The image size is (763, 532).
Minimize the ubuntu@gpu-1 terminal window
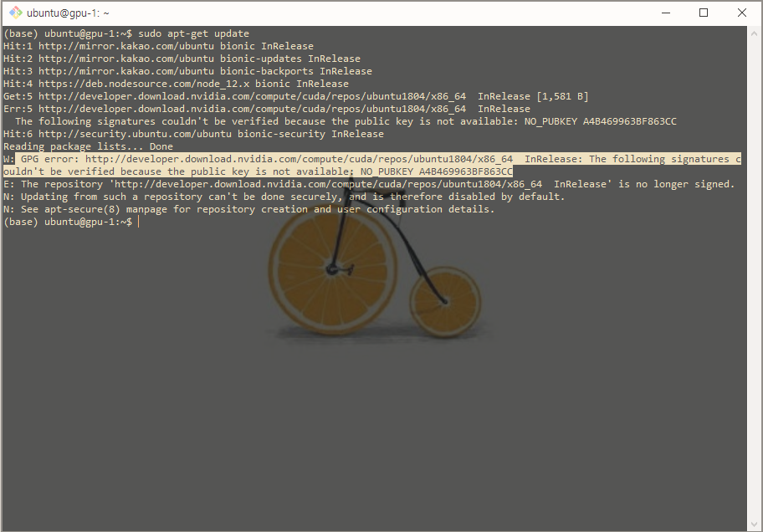click(x=666, y=13)
